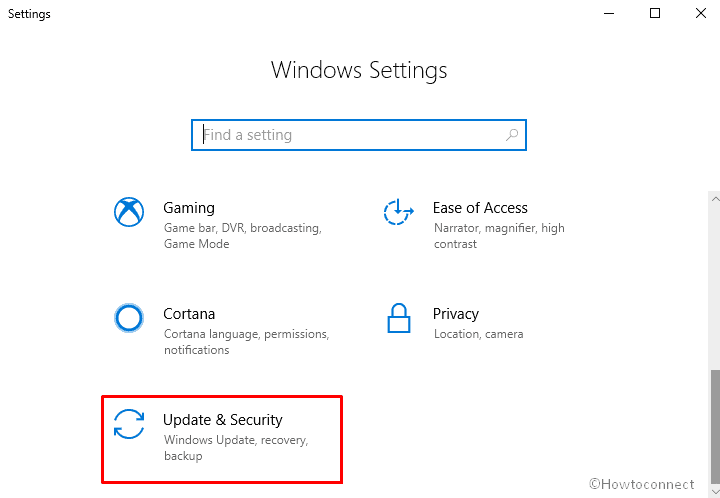
Task: Open Cortana settings title
Action: (x=189, y=314)
